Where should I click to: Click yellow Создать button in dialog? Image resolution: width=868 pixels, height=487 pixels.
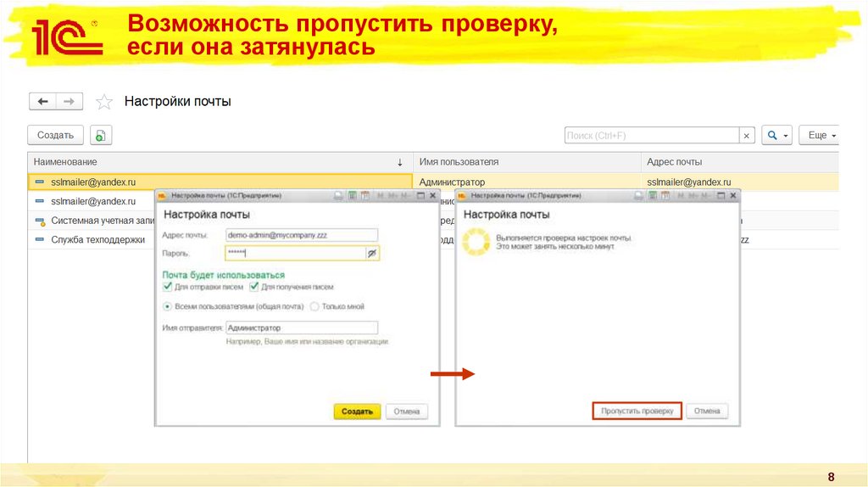click(x=357, y=411)
